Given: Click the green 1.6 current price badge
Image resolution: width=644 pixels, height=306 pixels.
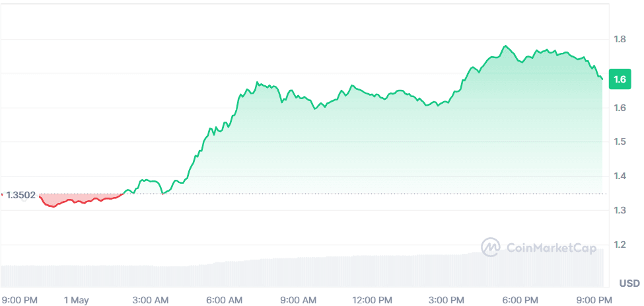Looking at the screenshot, I should coord(620,79).
